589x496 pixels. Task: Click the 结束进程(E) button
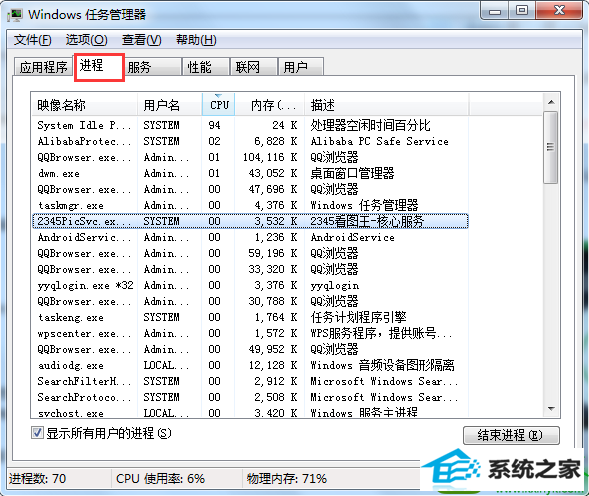click(x=511, y=435)
